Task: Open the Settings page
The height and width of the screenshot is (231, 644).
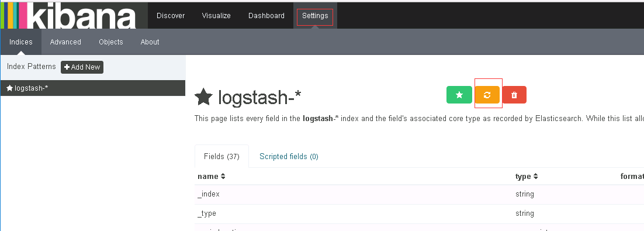Action: [315, 16]
